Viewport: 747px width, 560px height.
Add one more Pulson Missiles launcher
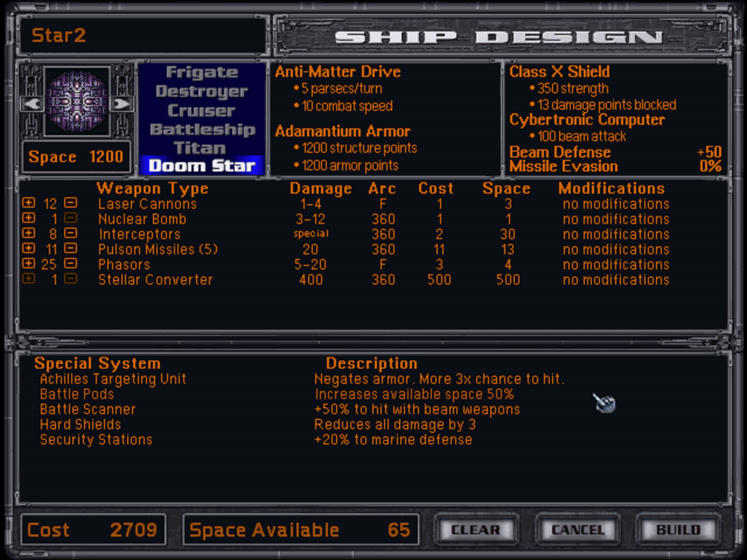pos(28,249)
